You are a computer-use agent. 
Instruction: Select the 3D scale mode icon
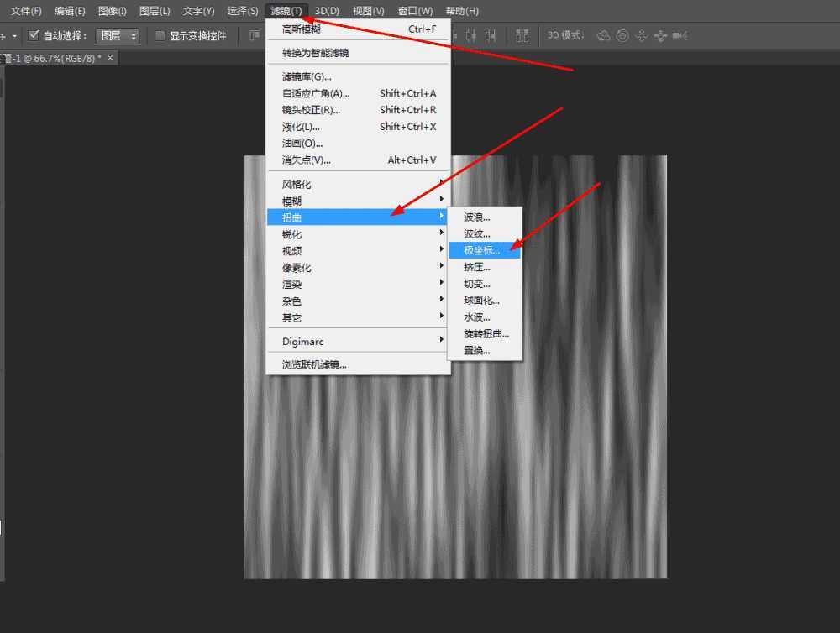[x=680, y=35]
